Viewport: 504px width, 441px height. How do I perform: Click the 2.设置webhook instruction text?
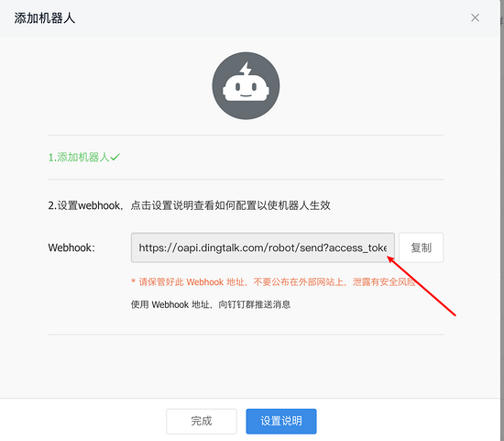tap(189, 205)
